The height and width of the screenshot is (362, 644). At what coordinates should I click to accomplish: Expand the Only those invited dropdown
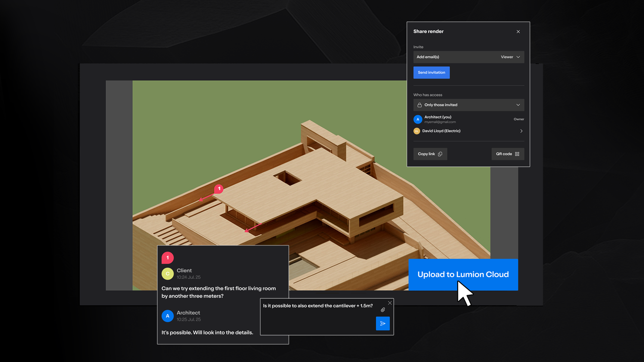coord(469,105)
